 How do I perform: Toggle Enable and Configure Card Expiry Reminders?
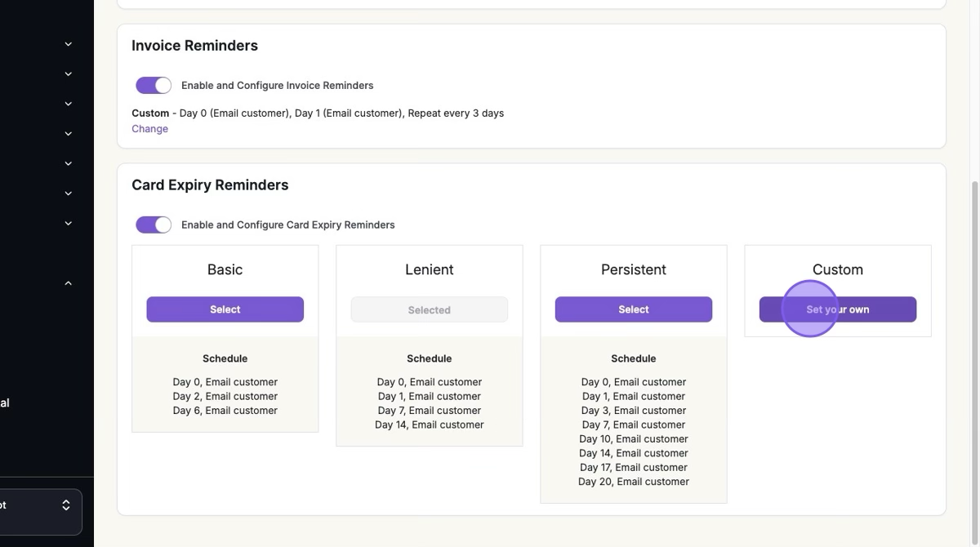coord(154,225)
